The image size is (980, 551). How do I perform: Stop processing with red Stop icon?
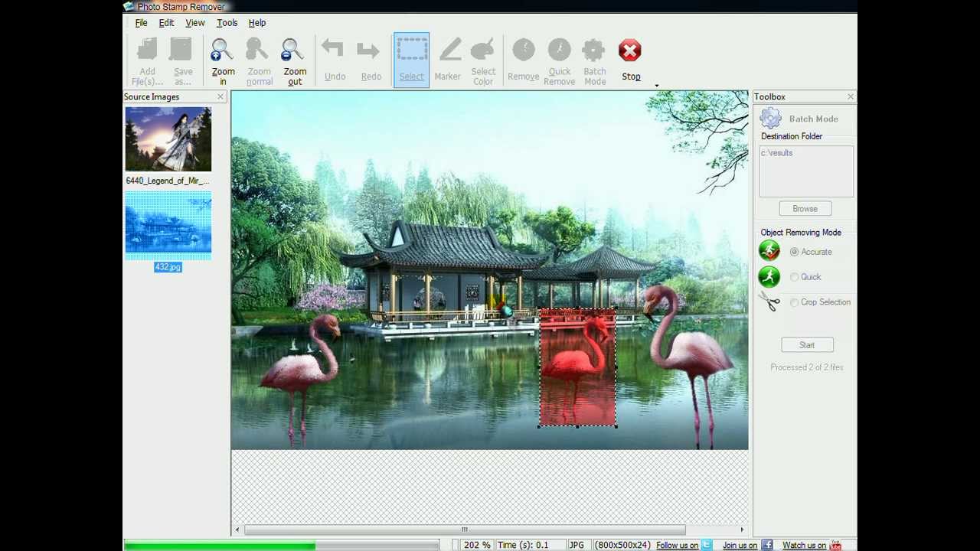click(x=630, y=51)
